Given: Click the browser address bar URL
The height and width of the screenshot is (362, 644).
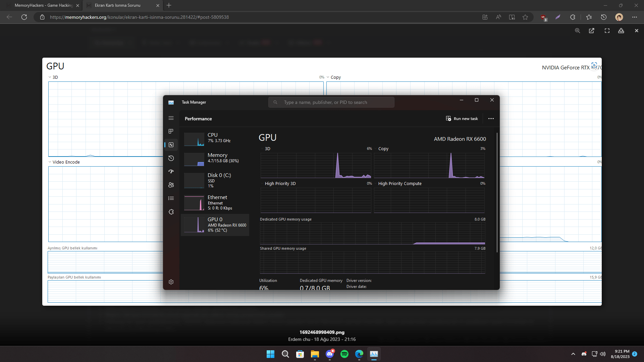Looking at the screenshot, I should tap(140, 17).
